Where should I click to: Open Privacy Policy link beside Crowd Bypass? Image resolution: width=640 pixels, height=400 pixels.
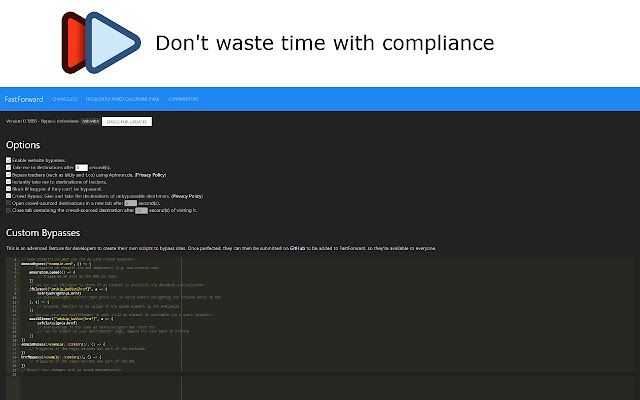(x=187, y=196)
